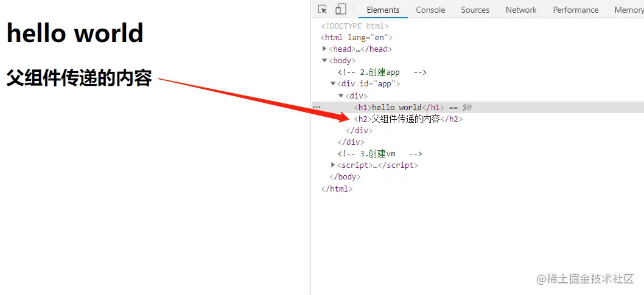Image resolution: width=644 pixels, height=295 pixels.
Task: Click the closing </div> under the h2 row
Action: pos(359,131)
